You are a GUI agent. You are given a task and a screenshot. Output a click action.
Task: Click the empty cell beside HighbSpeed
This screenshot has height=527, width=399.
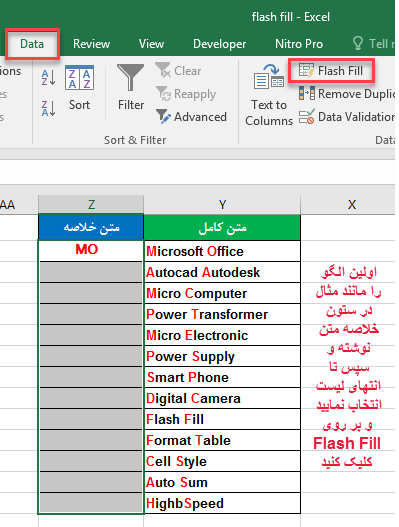pos(91,503)
